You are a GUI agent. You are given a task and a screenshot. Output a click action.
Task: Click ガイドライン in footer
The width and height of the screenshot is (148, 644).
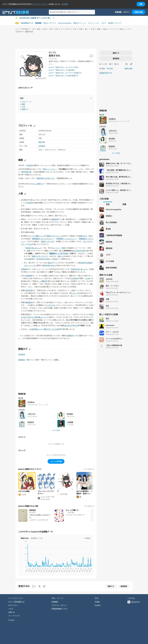coord(13,605)
